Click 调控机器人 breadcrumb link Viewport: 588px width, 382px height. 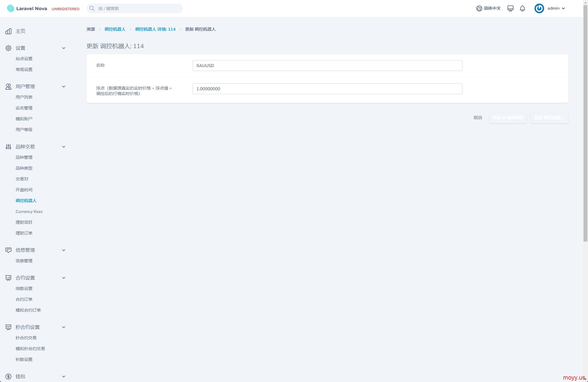tap(115, 29)
